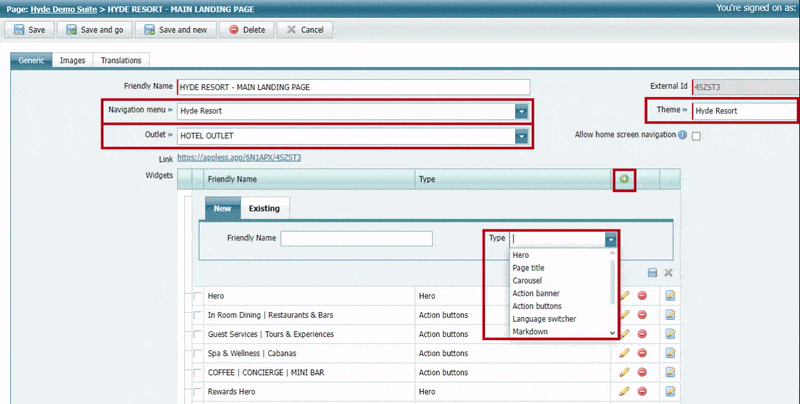Expand the Outlet dropdown arrow

click(x=521, y=136)
